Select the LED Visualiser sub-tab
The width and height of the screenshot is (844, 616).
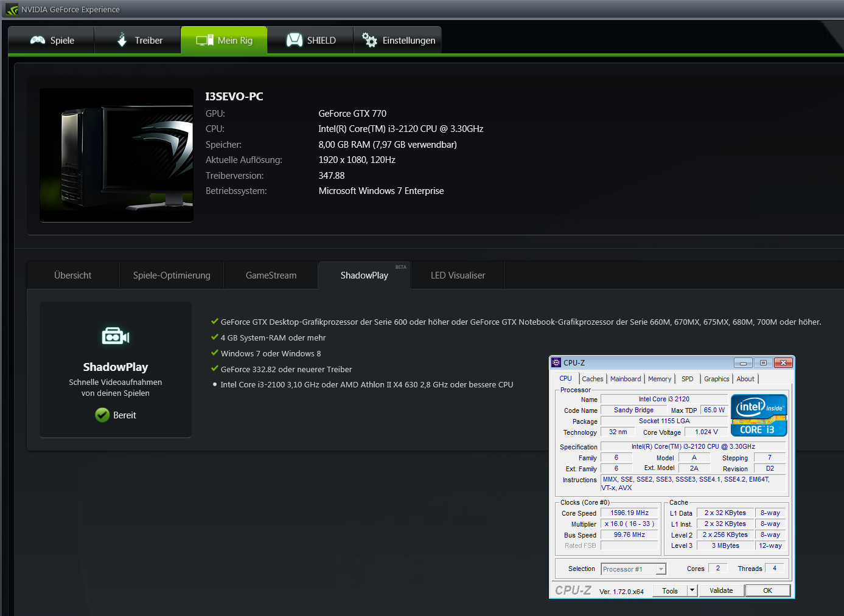click(458, 275)
